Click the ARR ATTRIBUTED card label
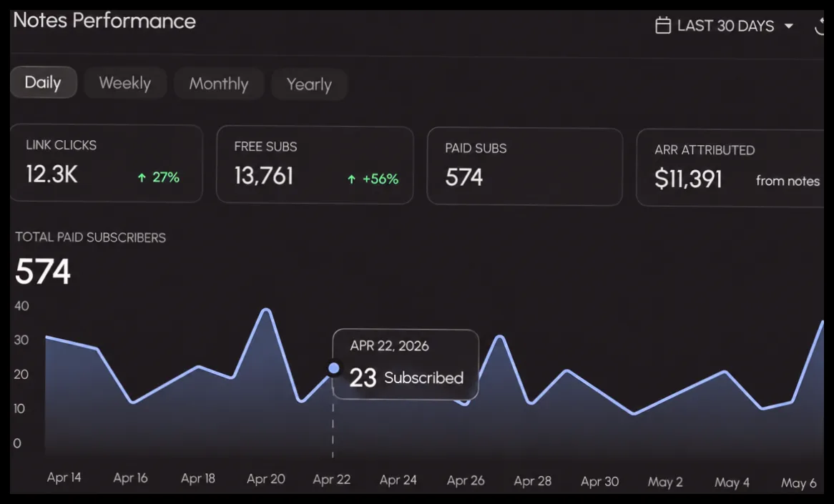The image size is (834, 504). pos(705,150)
